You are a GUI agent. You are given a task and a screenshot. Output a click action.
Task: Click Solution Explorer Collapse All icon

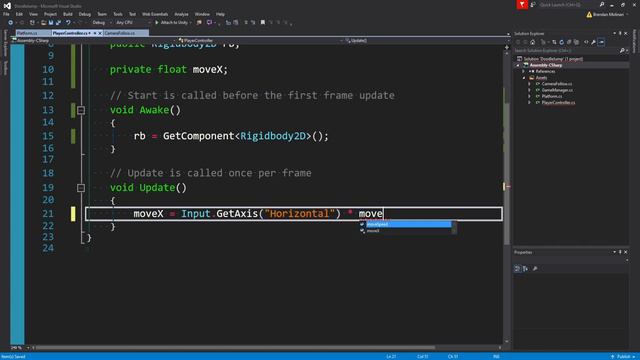coord(569,42)
